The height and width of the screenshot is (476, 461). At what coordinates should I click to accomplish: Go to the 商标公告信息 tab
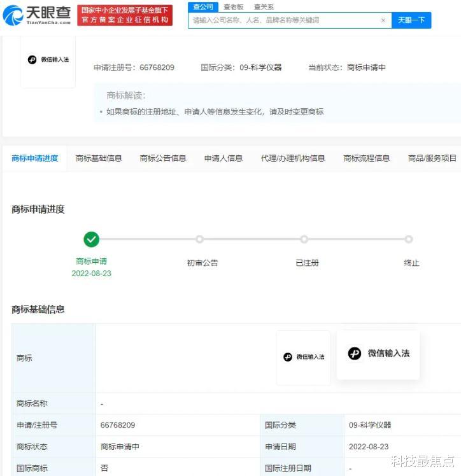[163, 158]
